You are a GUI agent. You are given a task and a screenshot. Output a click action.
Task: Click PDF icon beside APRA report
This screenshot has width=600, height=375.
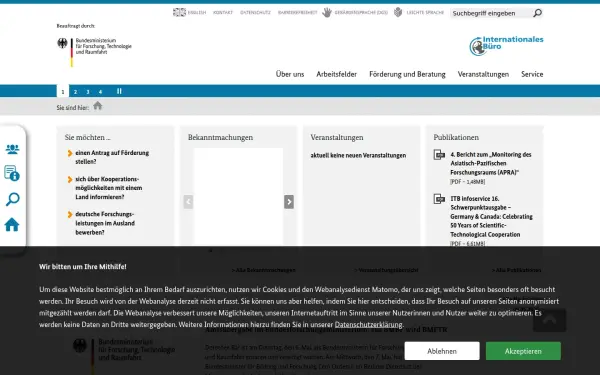click(439, 155)
